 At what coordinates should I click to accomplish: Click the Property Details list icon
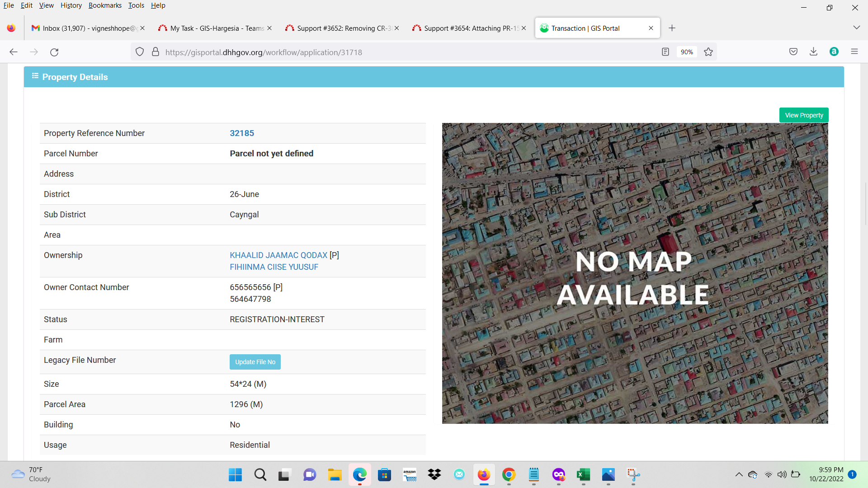(35, 76)
